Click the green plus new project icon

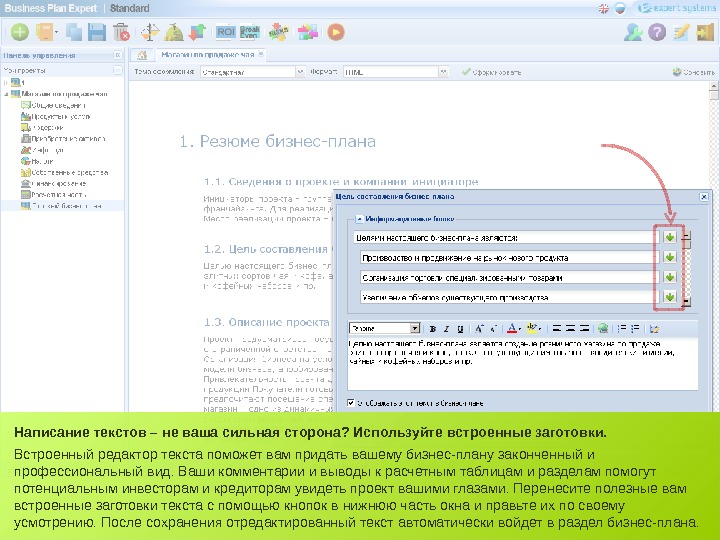(x=19, y=32)
